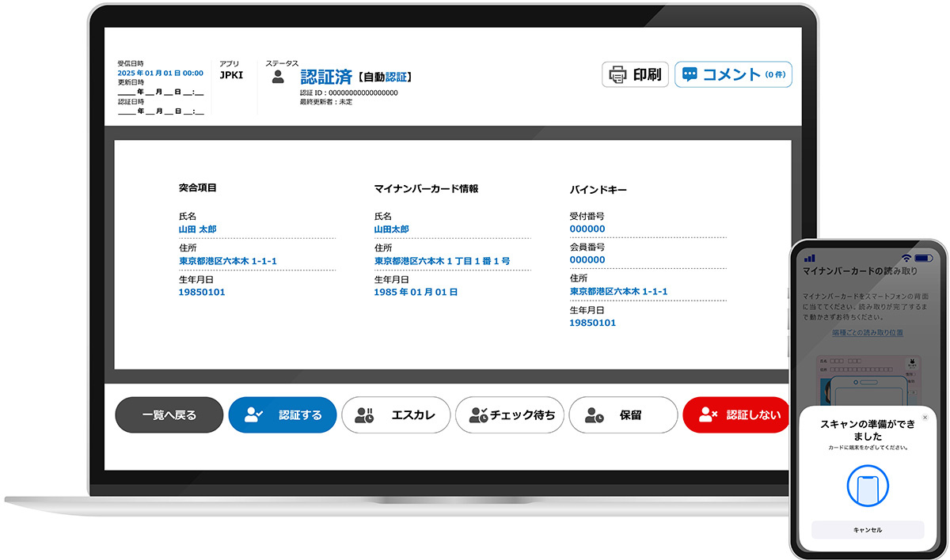
Task: Click the person-clock icon on エスカレ button
Action: click(x=363, y=414)
